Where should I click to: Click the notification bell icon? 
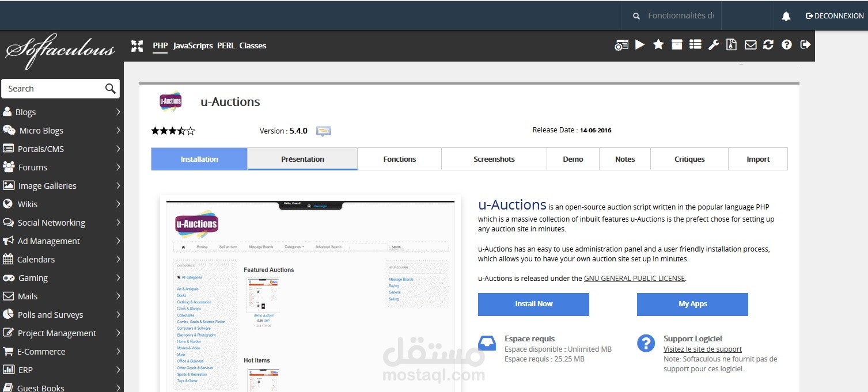click(x=786, y=16)
